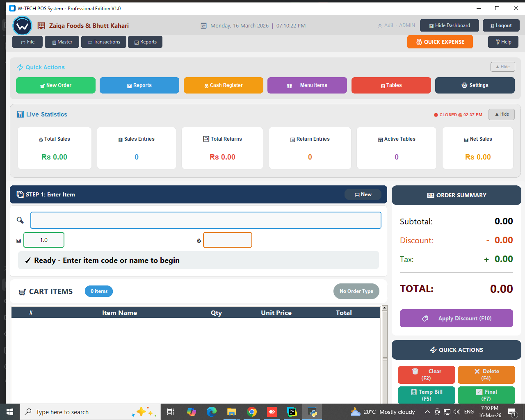The width and height of the screenshot is (525, 420).
Task: Hide the Live Statistics panel
Action: pyautogui.click(x=502, y=114)
